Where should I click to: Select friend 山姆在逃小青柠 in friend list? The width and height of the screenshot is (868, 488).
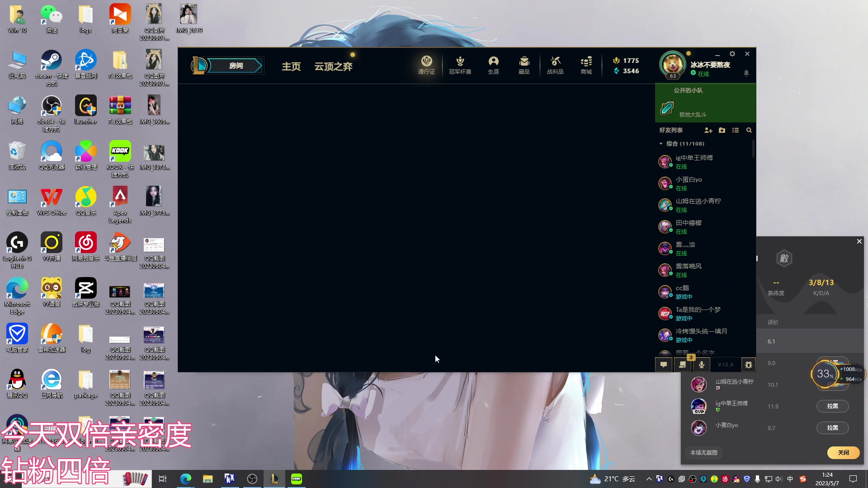pos(703,205)
